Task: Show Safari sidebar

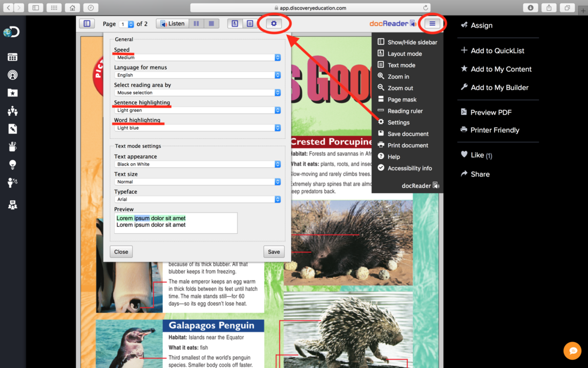Action: click(36, 8)
